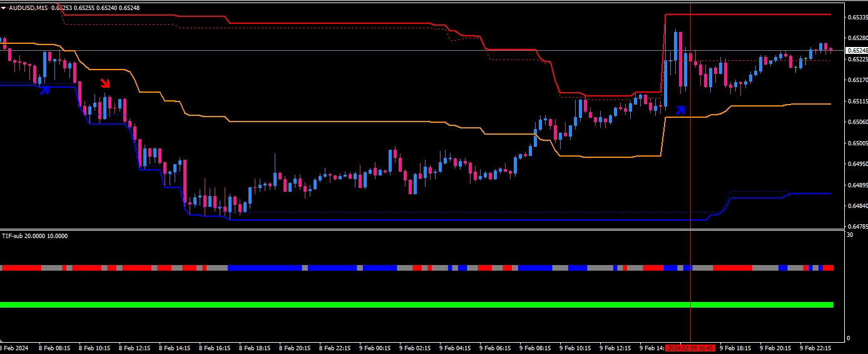Click the 9 Feb 00:15 label on time axis
This screenshot has width=868, height=354.
pos(375,348)
